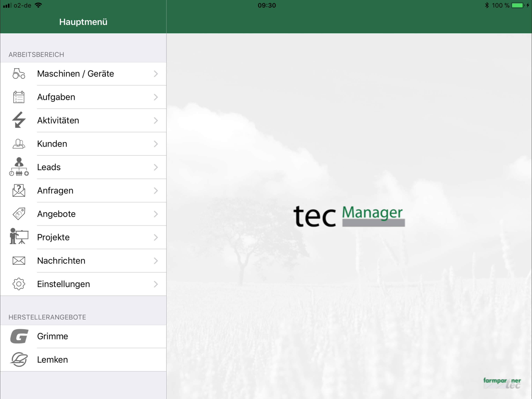Screen dimensions: 532x399
Task: Click the lightning bolt icon for Aktivitäten
Action: pos(19,120)
